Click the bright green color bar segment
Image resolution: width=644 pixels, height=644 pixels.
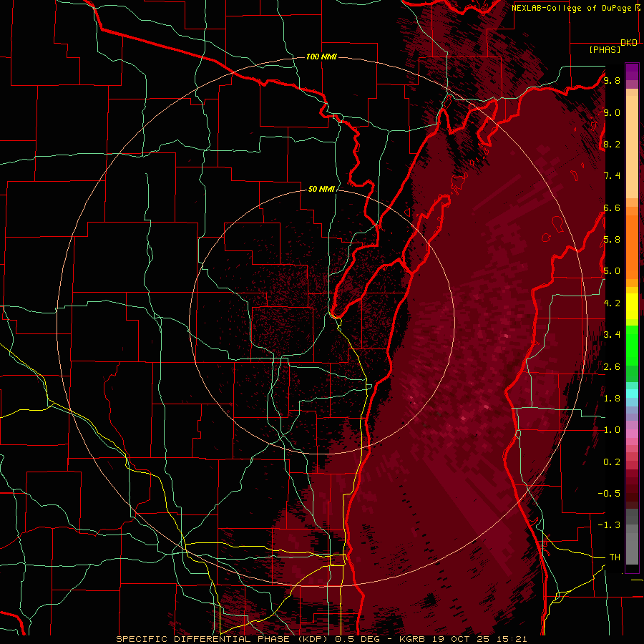point(632,345)
